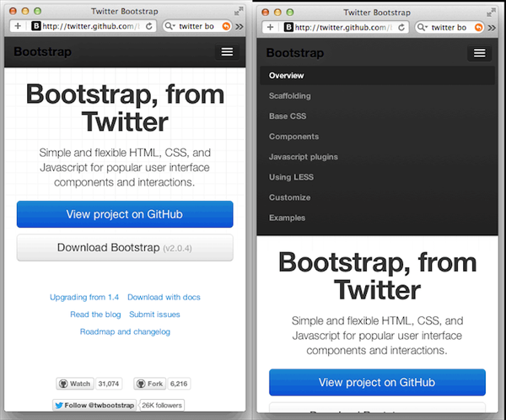The height and width of the screenshot is (420, 506).
Task: Follow the Read the blog link
Action: tap(95, 315)
